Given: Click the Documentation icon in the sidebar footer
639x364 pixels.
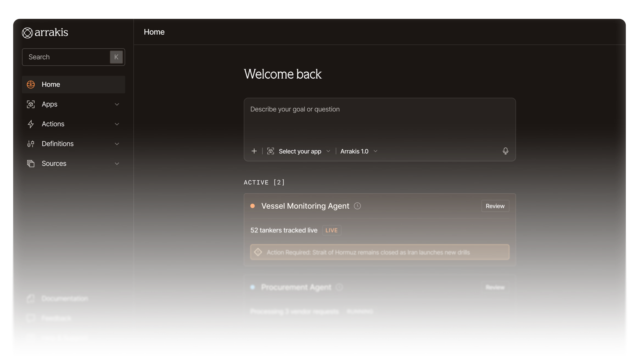Looking at the screenshot, I should click(x=31, y=299).
